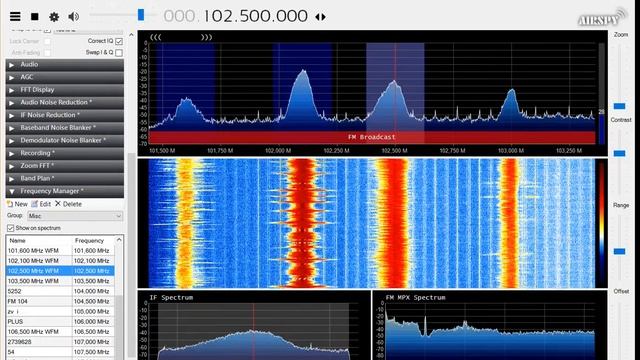Click Edit in Frequency Manager
This screenshot has width=640, height=360.
click(x=41, y=204)
